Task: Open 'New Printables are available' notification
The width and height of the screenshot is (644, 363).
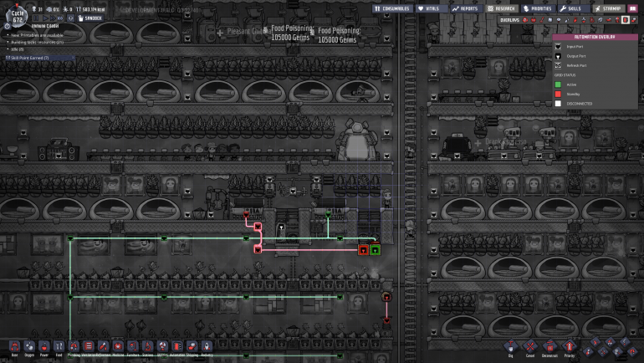Action: pos(37,35)
